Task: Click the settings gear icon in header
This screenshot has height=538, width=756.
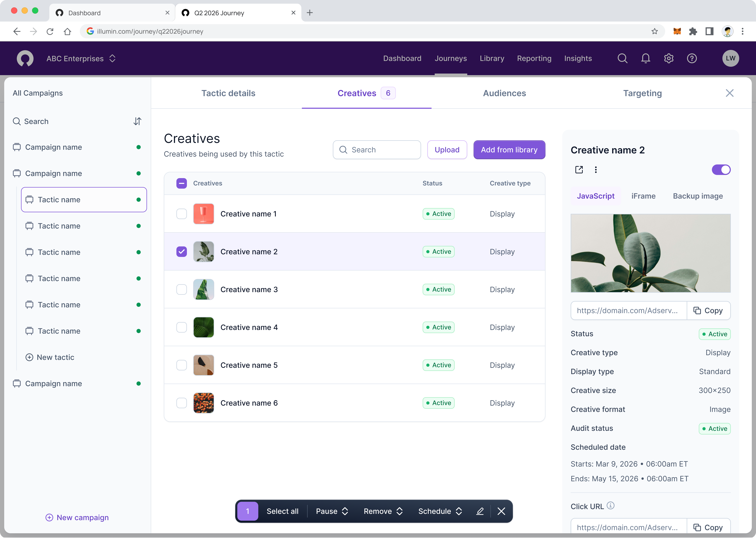Action: click(x=669, y=58)
